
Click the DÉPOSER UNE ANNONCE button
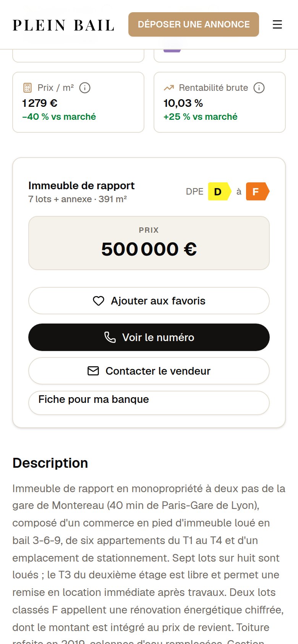[x=194, y=24]
